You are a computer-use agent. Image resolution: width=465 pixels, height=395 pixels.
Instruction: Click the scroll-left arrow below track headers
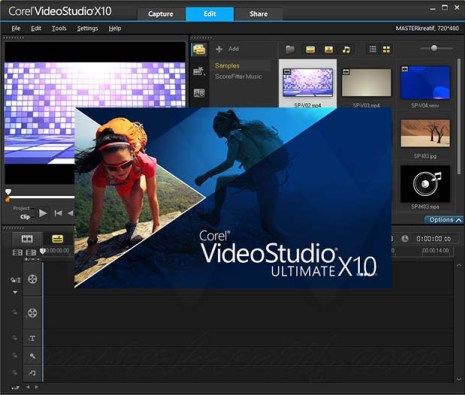[28, 387]
